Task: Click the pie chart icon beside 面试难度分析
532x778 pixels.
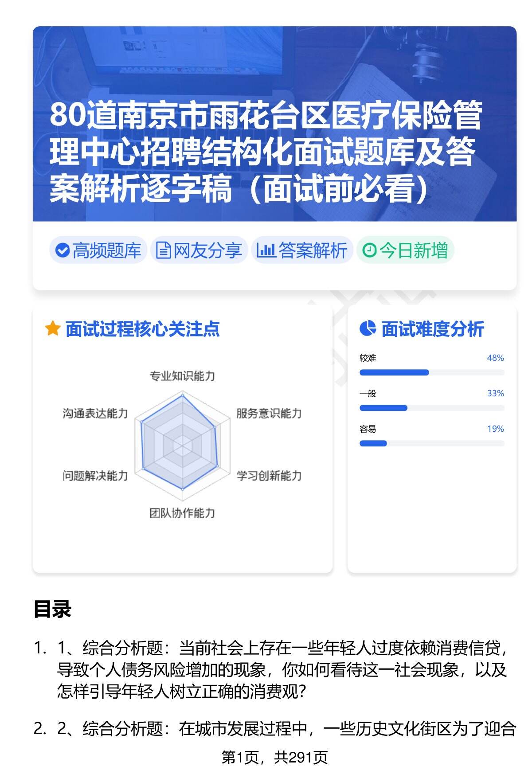Action: pyautogui.click(x=368, y=329)
